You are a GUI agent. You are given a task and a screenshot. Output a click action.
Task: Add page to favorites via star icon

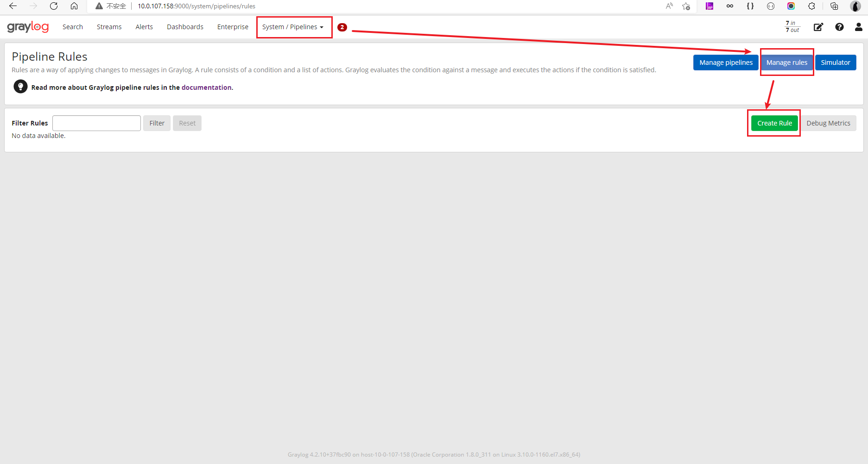[685, 6]
